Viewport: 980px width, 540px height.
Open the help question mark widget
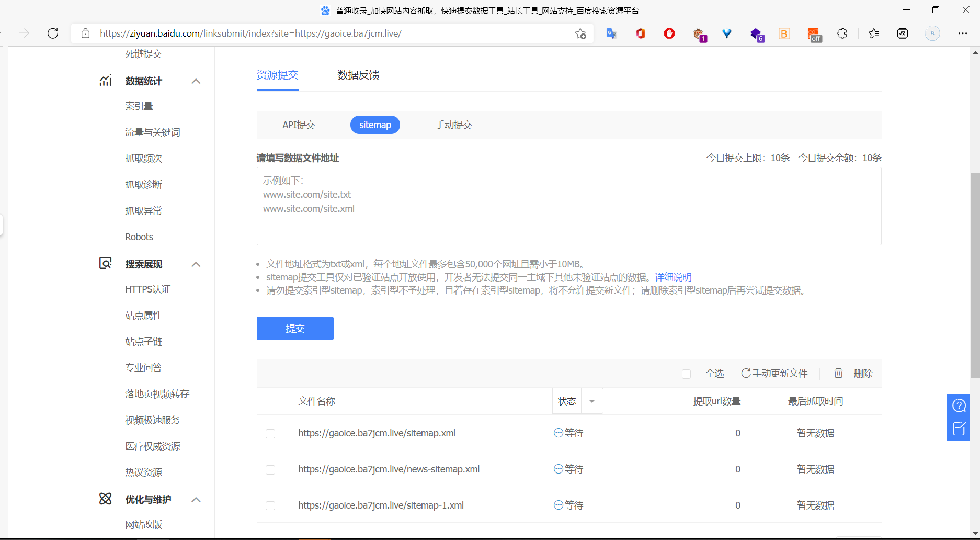tap(959, 406)
